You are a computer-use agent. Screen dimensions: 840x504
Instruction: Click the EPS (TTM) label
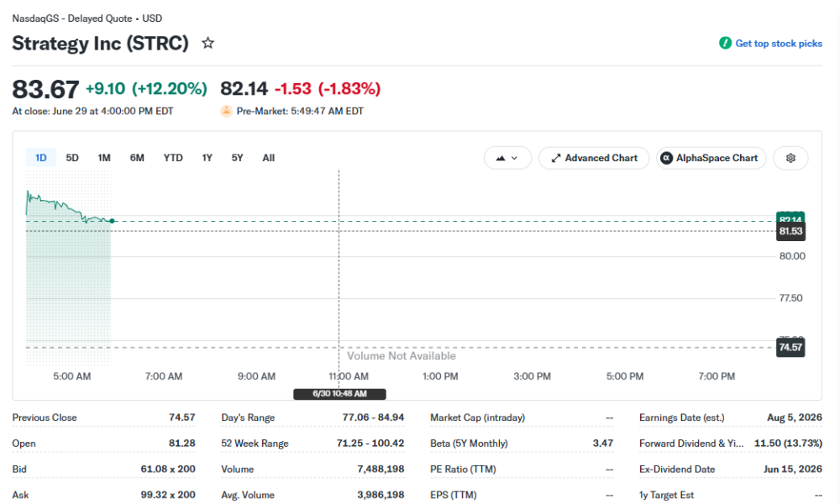pos(454,495)
